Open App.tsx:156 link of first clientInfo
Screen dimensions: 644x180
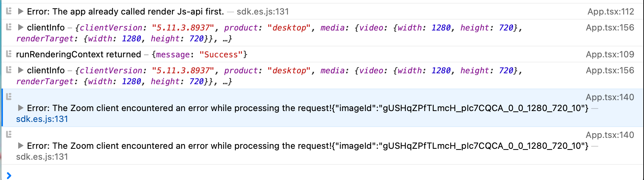pyautogui.click(x=610, y=28)
